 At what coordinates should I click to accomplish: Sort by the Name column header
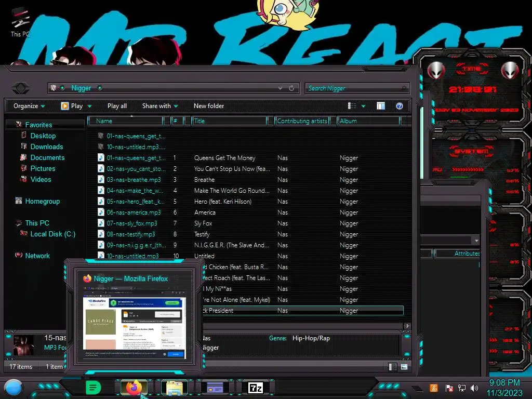point(126,121)
